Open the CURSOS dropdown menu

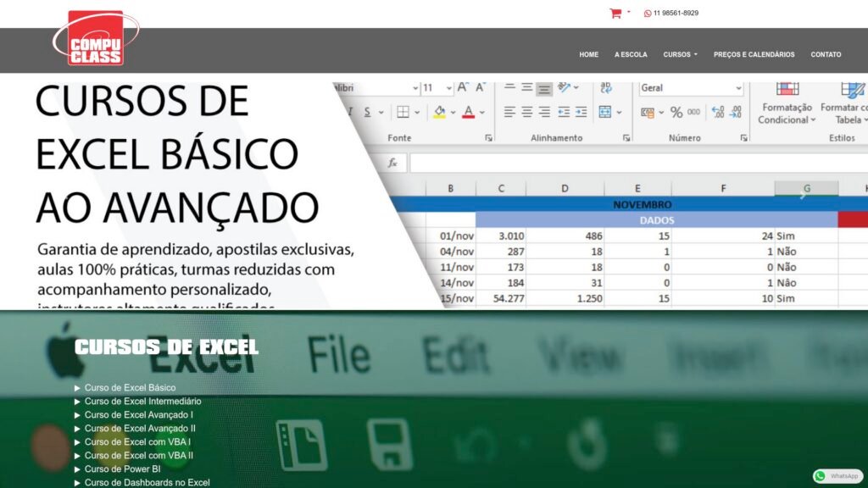click(x=680, y=54)
